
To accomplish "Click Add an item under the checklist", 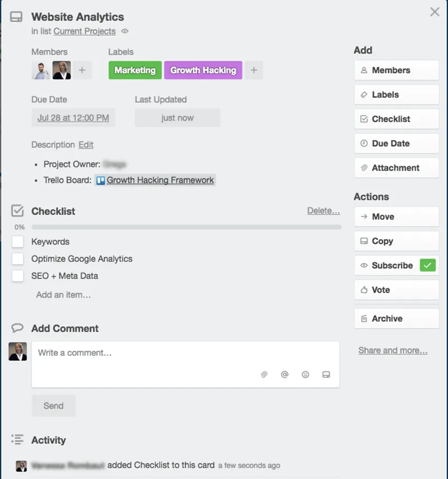I will tap(64, 294).
